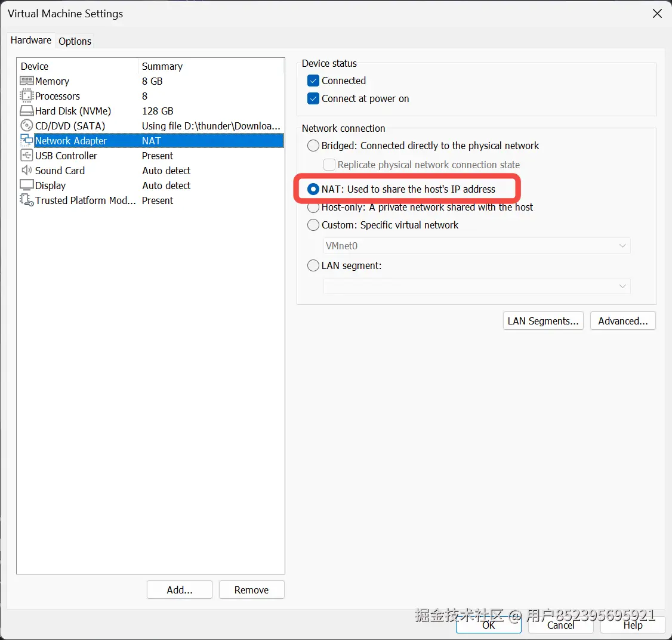Click the CD/DVD (SATA) disc icon
Viewport: 672px width, 640px height.
(27, 125)
